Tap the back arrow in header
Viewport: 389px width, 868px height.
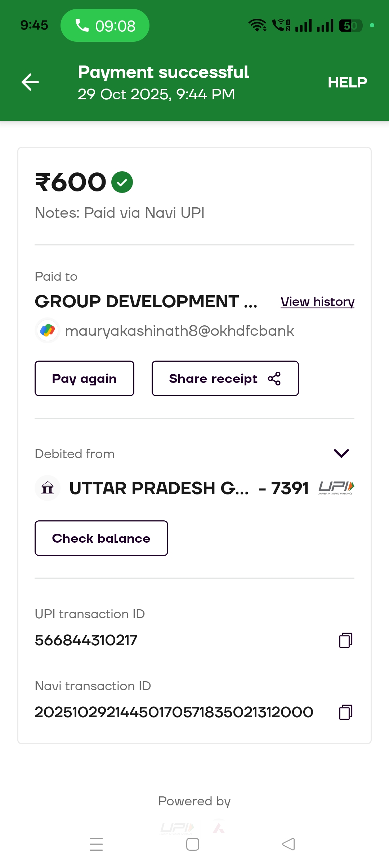click(30, 82)
